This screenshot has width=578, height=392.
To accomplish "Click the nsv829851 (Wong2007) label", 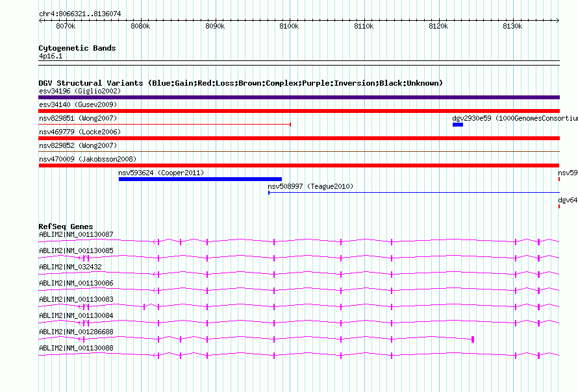I will click(x=78, y=118).
